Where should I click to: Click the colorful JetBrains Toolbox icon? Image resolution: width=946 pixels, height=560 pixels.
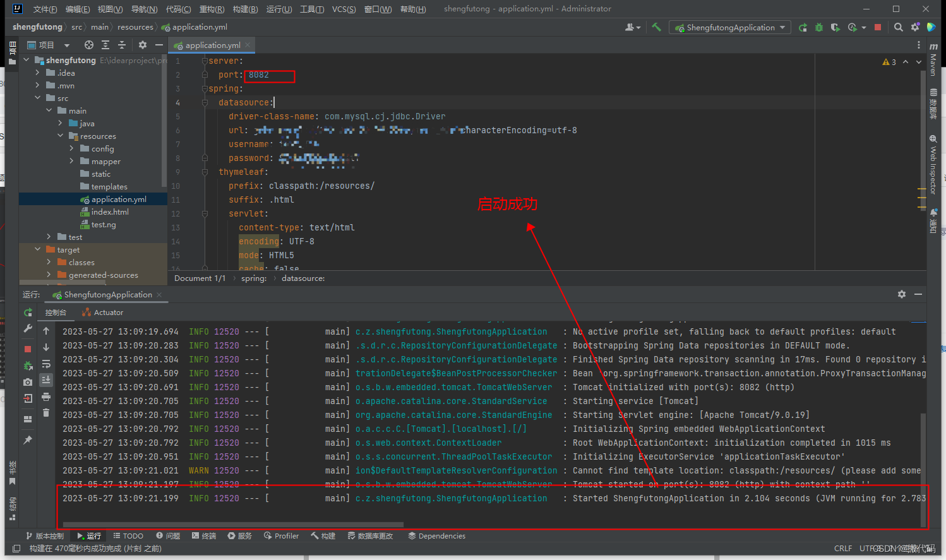point(931,27)
